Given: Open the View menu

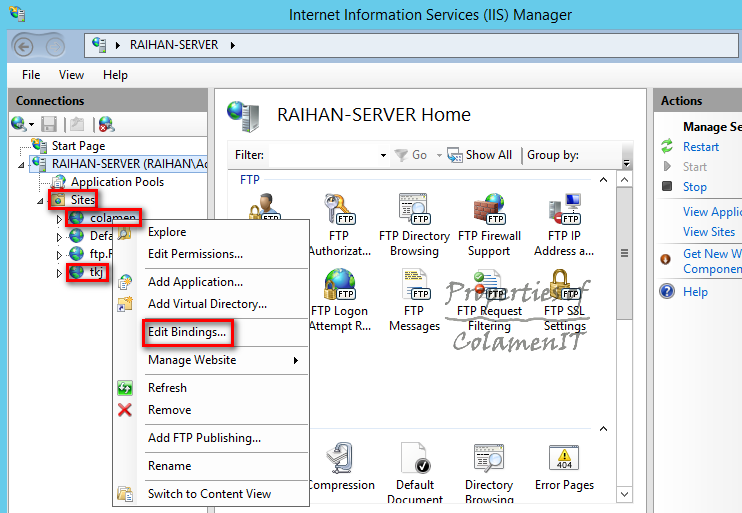Looking at the screenshot, I should (x=71, y=75).
